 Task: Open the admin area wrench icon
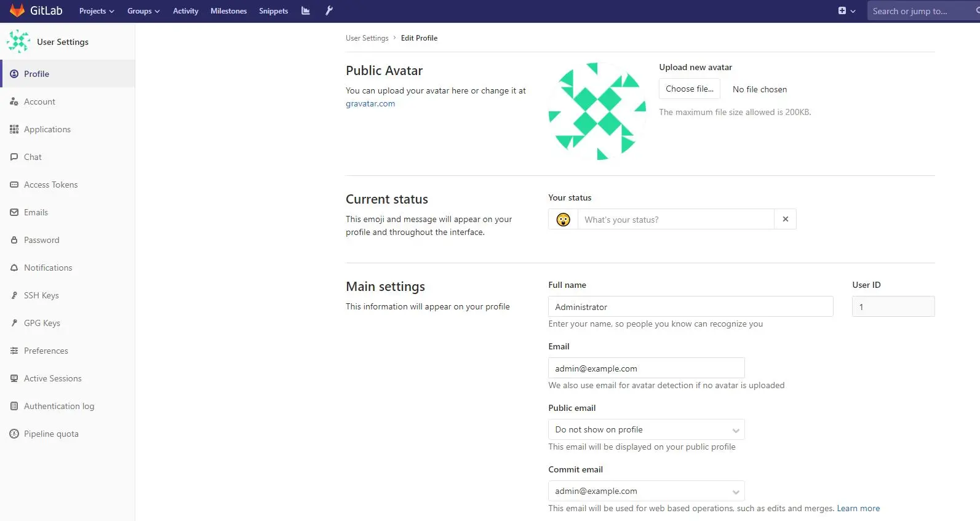click(329, 10)
